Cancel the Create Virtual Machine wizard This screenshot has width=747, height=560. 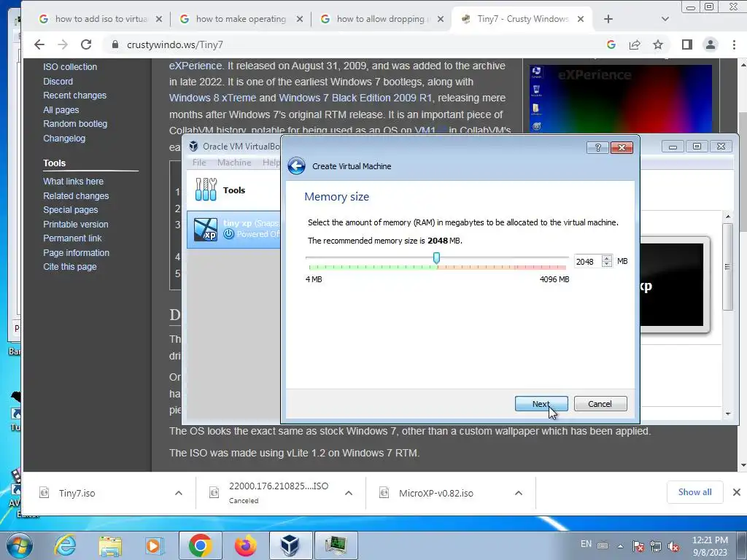point(600,404)
